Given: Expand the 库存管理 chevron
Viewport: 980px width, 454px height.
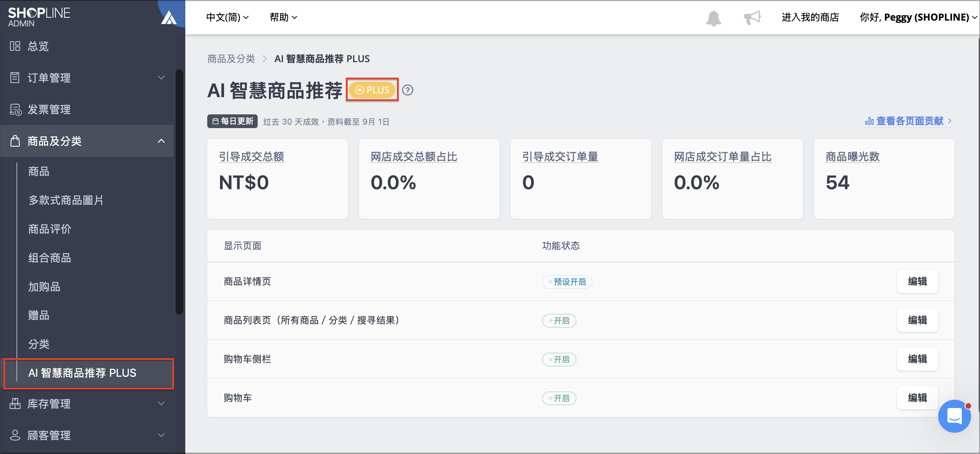Looking at the screenshot, I should pyautogui.click(x=161, y=403).
